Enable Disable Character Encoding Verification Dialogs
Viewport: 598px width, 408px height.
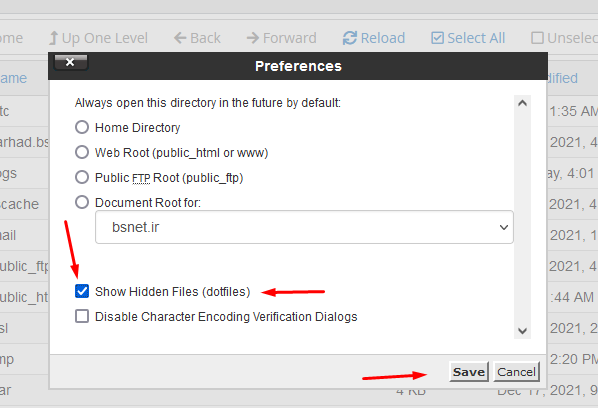pyautogui.click(x=82, y=316)
